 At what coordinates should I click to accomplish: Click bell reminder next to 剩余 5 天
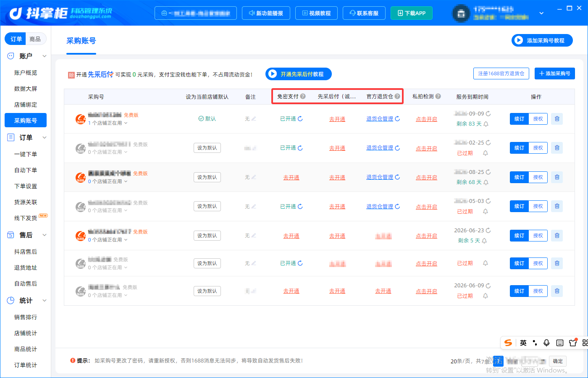pyautogui.click(x=484, y=241)
